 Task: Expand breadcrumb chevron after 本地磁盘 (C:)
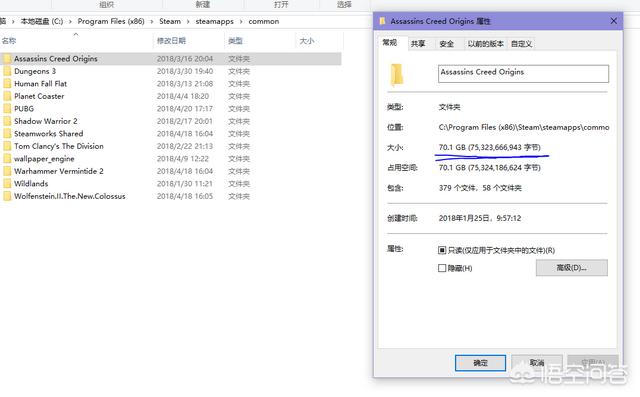(x=70, y=22)
